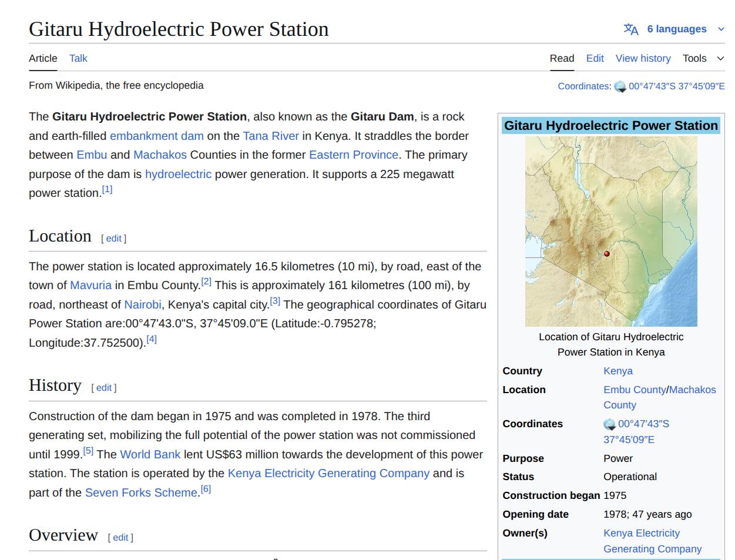Click the globe icon beside top coordinates
Image resolution: width=735 pixels, height=560 pixels.
point(620,87)
